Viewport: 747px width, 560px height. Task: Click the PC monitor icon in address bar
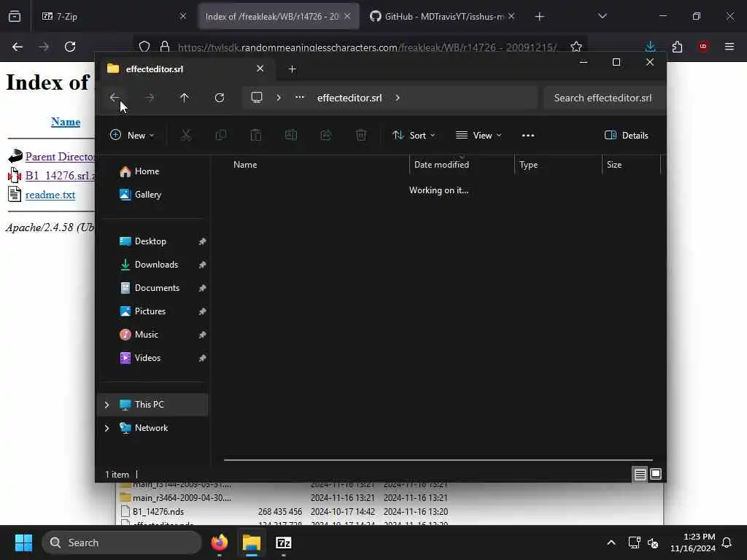tap(257, 98)
